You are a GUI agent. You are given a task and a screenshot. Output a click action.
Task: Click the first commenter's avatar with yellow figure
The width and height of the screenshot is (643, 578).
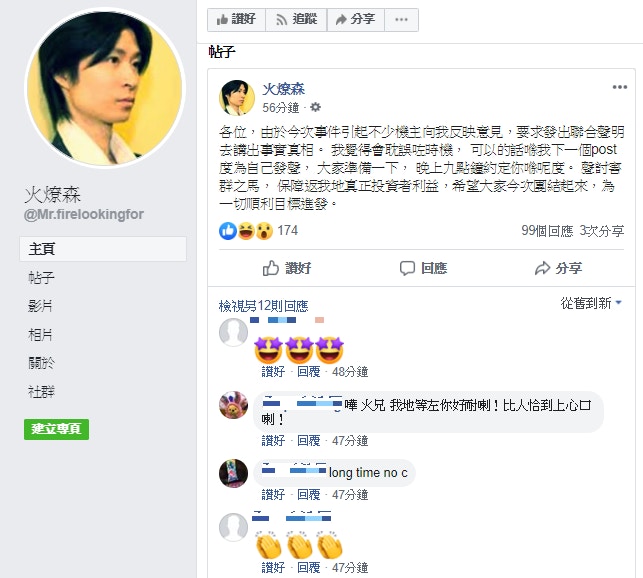(x=233, y=405)
